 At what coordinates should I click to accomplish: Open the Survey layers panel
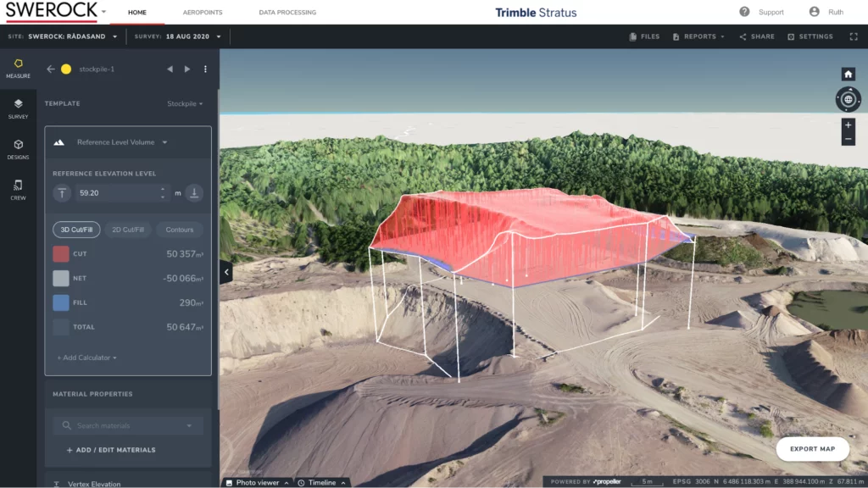pos(18,108)
